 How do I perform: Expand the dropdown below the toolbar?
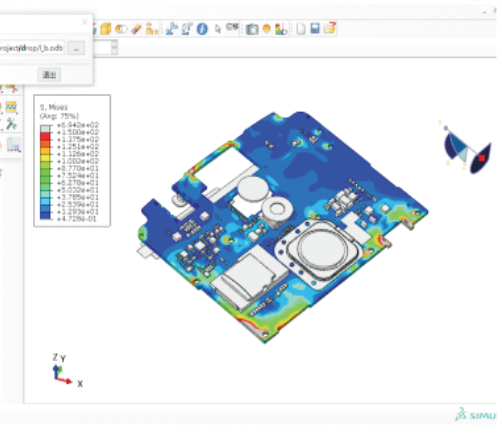tap(114, 48)
